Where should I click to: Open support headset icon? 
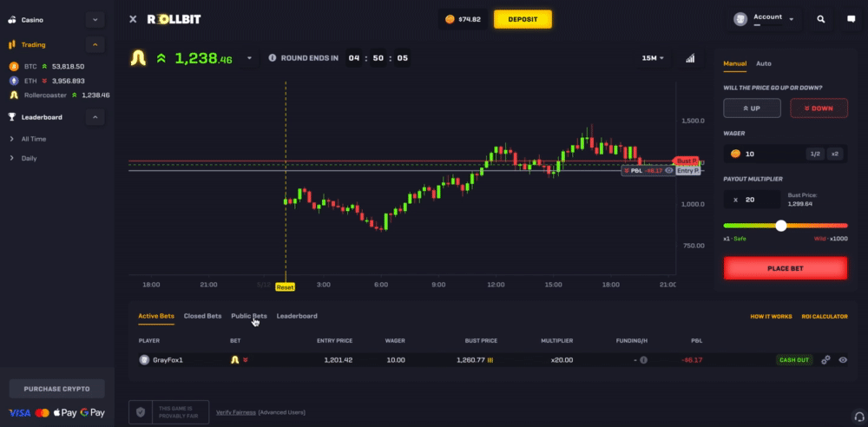(858, 417)
